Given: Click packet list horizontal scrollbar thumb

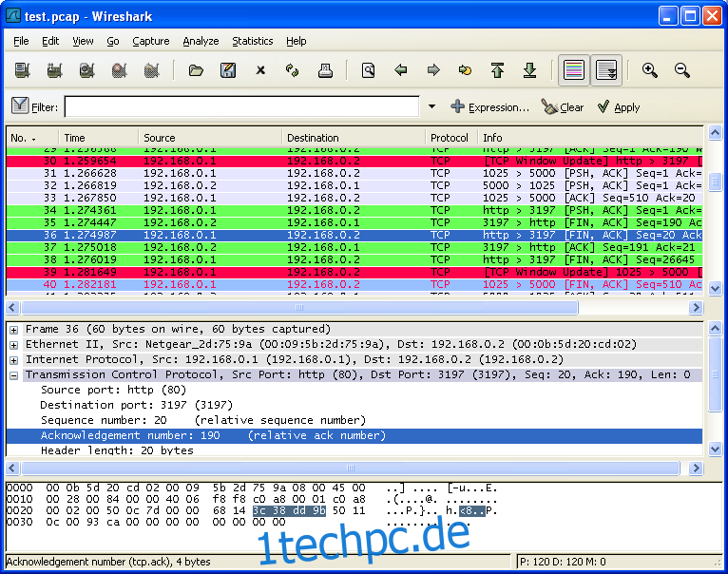Looking at the screenshot, I should click(299, 308).
